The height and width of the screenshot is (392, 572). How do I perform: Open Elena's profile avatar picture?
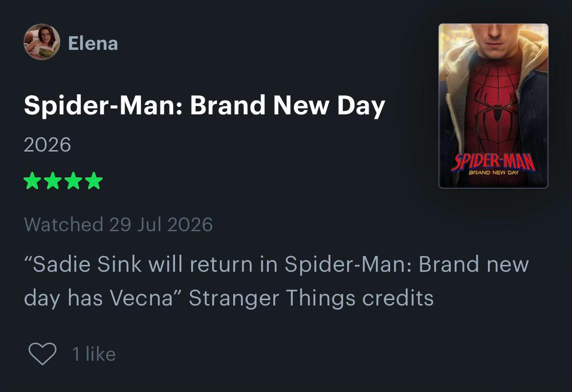(x=42, y=42)
